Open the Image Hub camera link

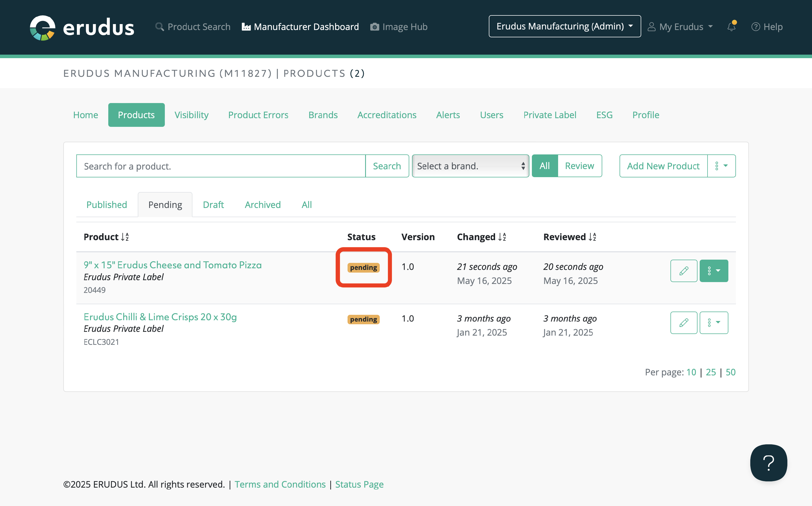click(x=398, y=27)
